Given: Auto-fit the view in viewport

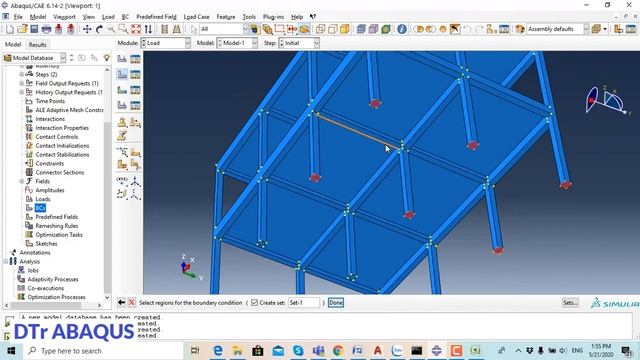Looking at the screenshot, I should tap(136, 29).
